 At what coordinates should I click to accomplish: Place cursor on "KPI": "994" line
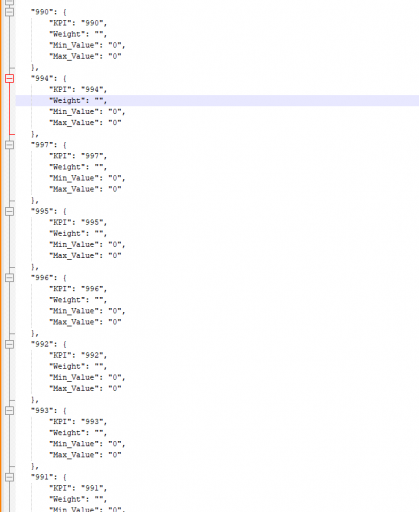(x=78, y=90)
